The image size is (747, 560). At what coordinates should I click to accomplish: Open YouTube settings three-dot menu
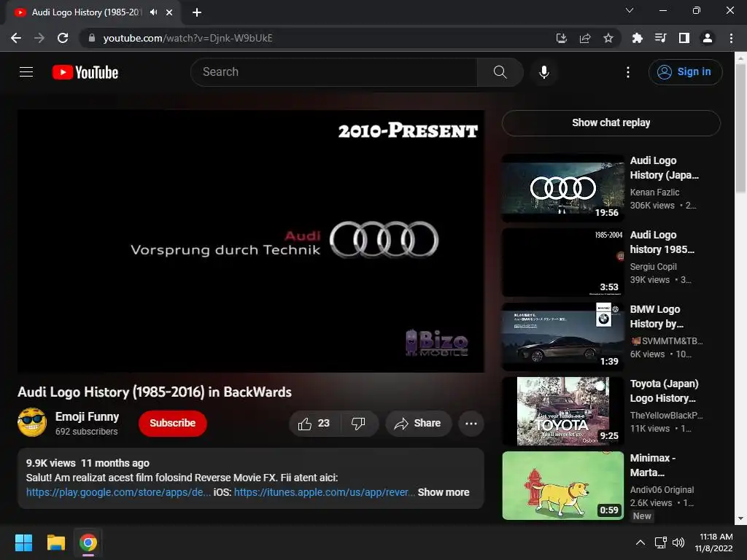[628, 72]
